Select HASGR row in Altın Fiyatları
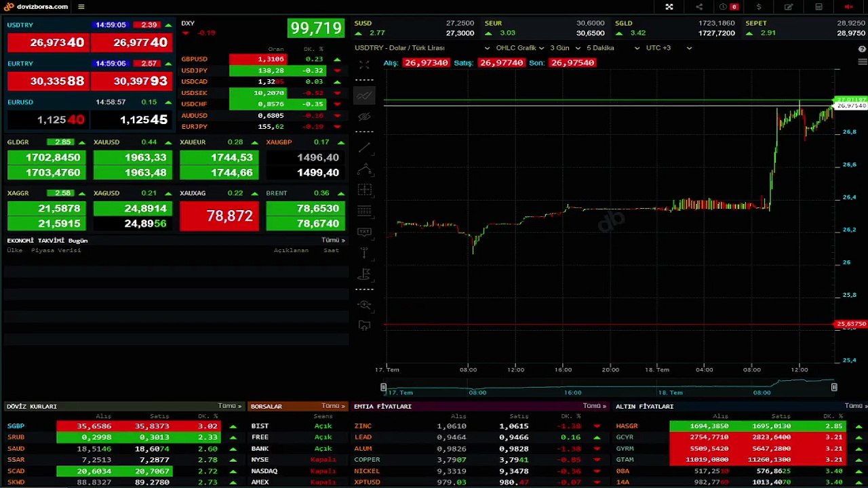Viewport: 868px width, 488px height. tap(741, 426)
